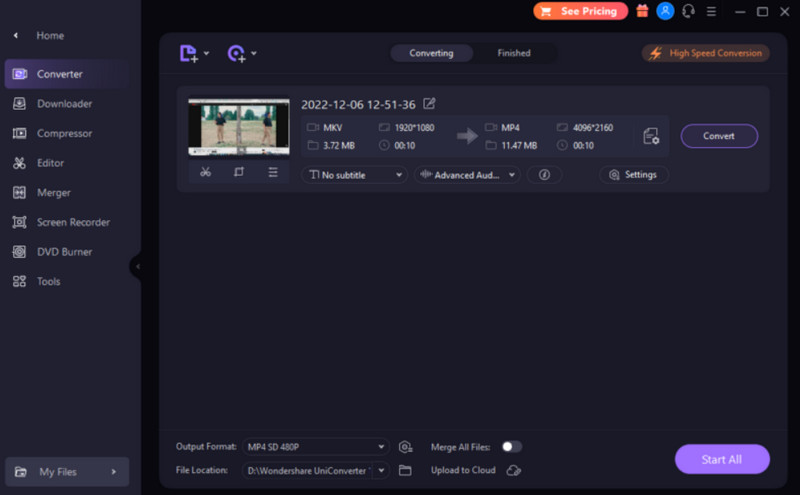This screenshot has height=495, width=800.
Task: Switch to the Finished tab
Action: click(514, 53)
